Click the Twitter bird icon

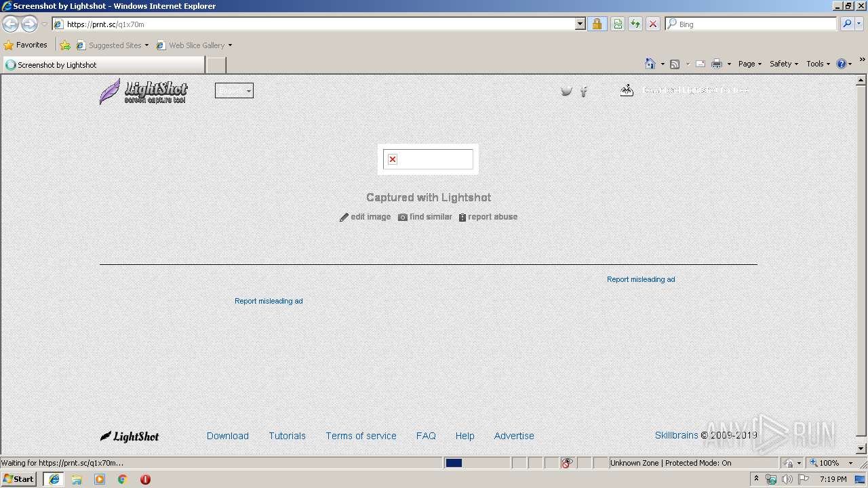(566, 91)
